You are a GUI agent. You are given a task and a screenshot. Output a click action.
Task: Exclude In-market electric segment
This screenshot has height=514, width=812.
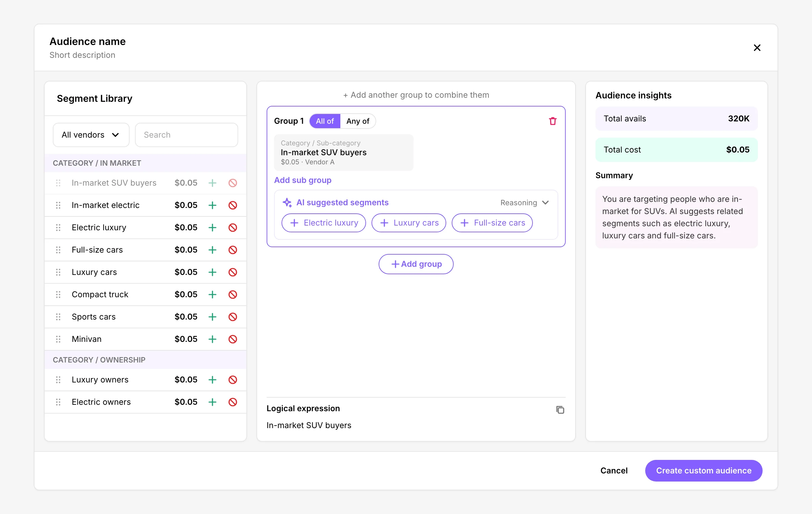pos(233,205)
